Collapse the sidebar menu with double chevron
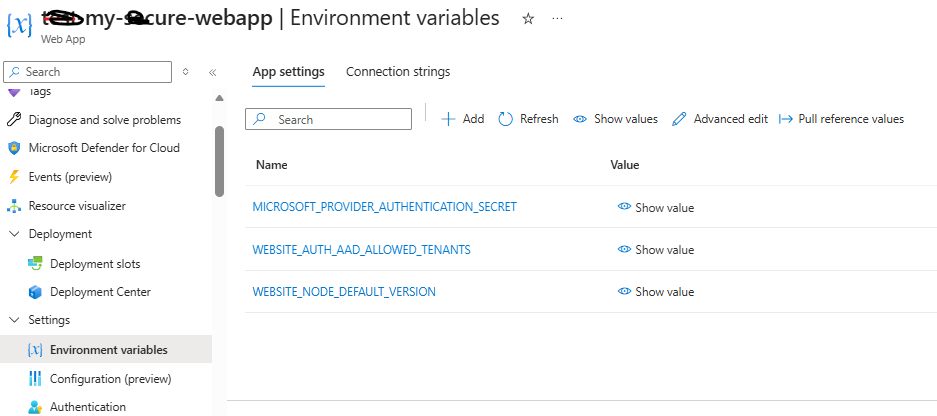The width and height of the screenshot is (937, 416). (x=212, y=72)
